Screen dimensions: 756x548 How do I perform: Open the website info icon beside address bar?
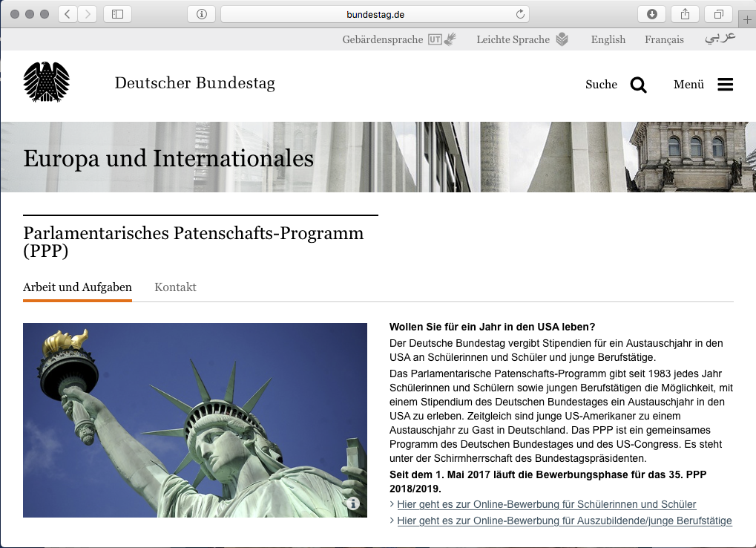202,14
